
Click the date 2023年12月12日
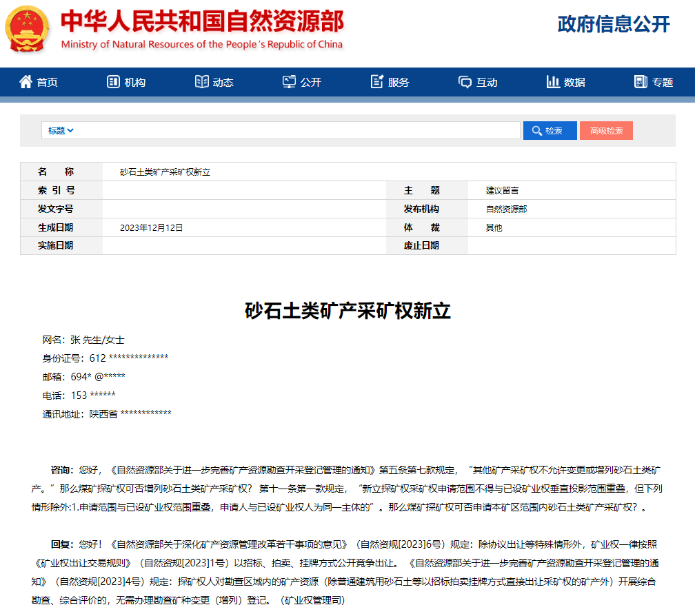click(x=151, y=227)
